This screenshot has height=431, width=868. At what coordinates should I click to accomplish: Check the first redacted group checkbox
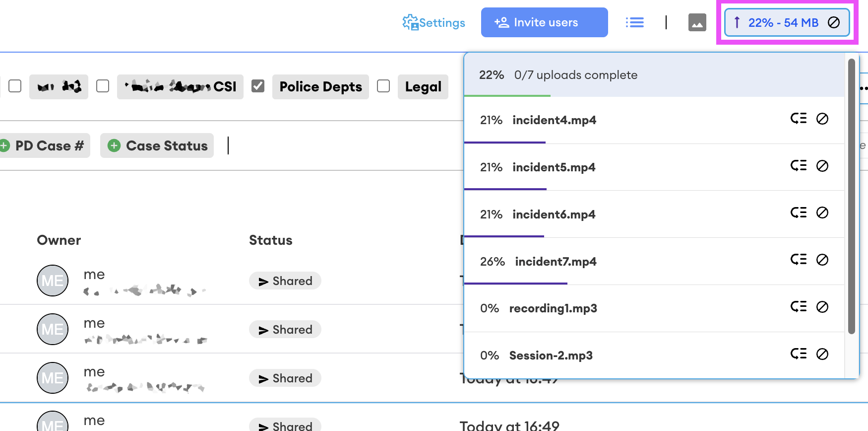click(x=15, y=86)
